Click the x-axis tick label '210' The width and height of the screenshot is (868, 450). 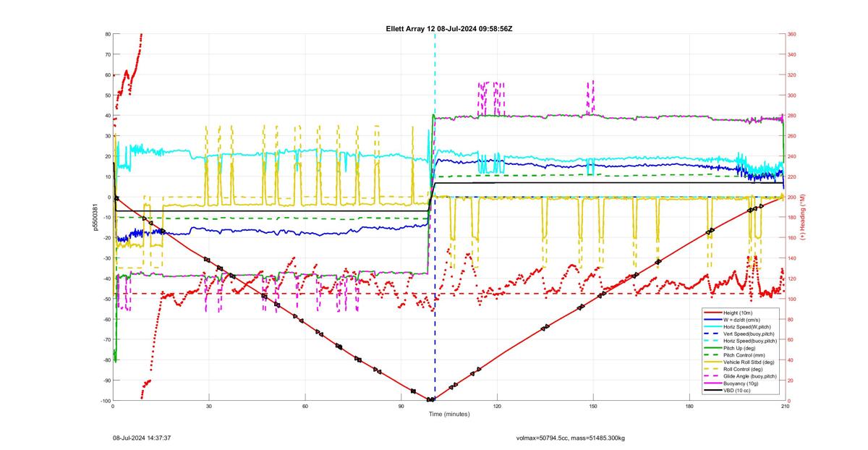785,407
